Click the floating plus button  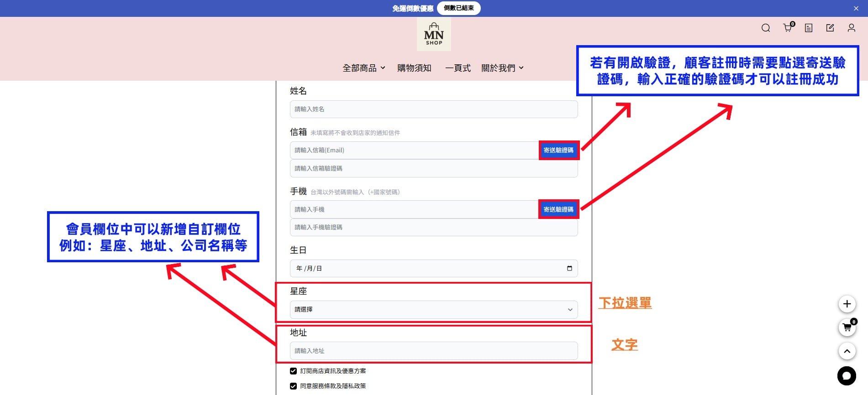[847, 304]
